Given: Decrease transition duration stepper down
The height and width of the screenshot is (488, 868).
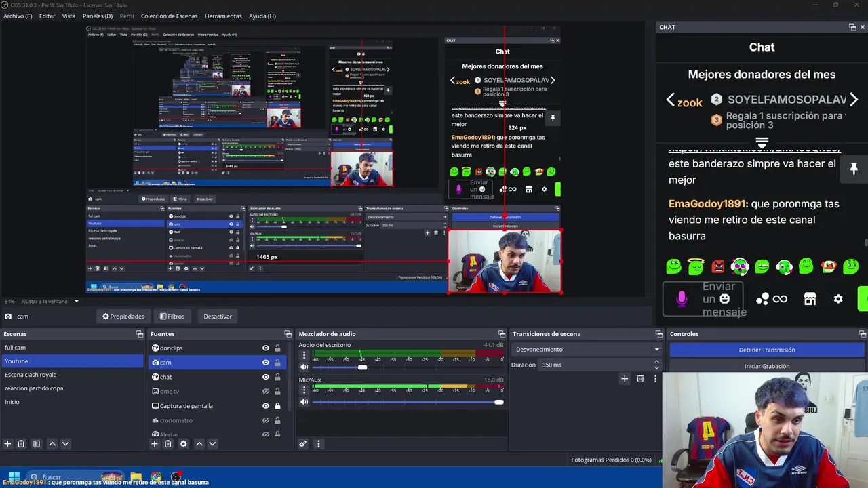Looking at the screenshot, I should [x=656, y=367].
